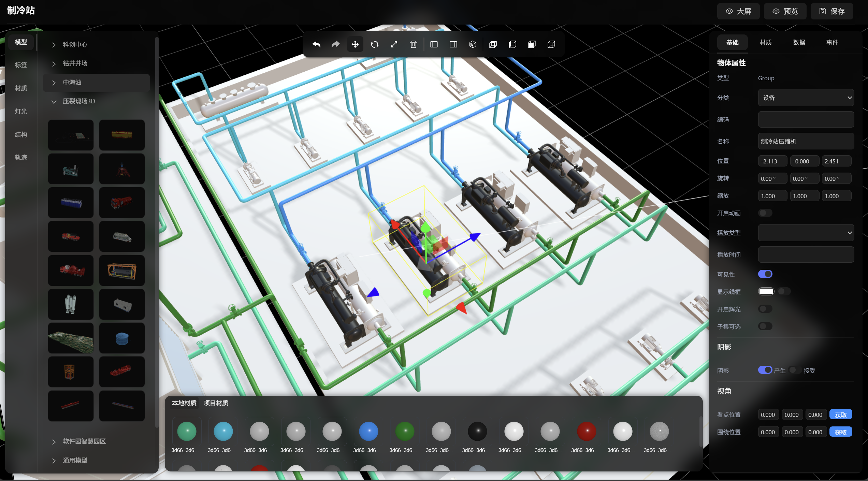Viewport: 868px width, 481px height.
Task: Toggle the right panel layout icon
Action: pyautogui.click(x=453, y=44)
